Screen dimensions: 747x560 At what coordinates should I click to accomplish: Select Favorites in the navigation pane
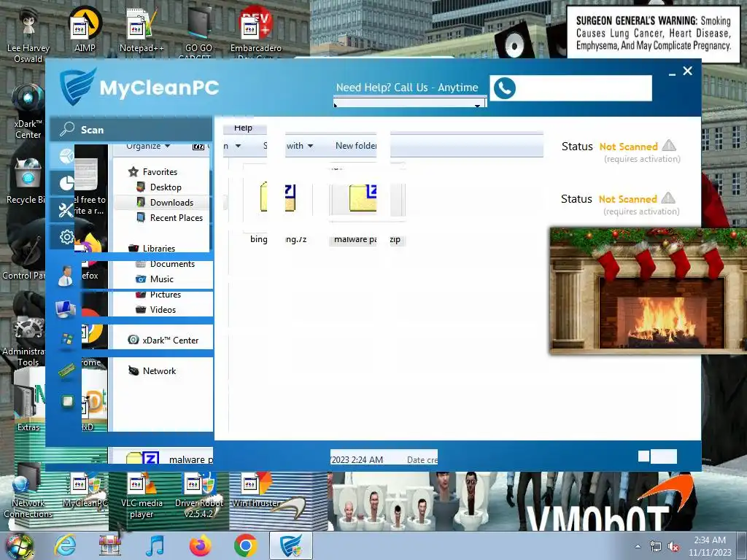(x=160, y=172)
